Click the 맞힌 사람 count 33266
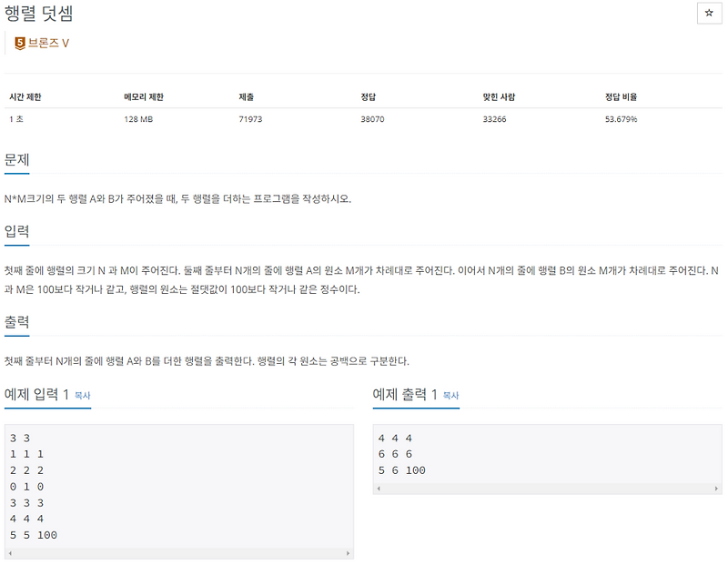728x565 pixels. tap(490, 118)
